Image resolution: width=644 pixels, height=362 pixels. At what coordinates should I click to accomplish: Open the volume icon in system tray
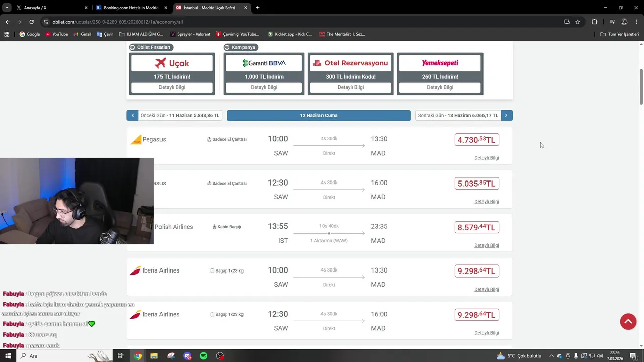point(600,356)
